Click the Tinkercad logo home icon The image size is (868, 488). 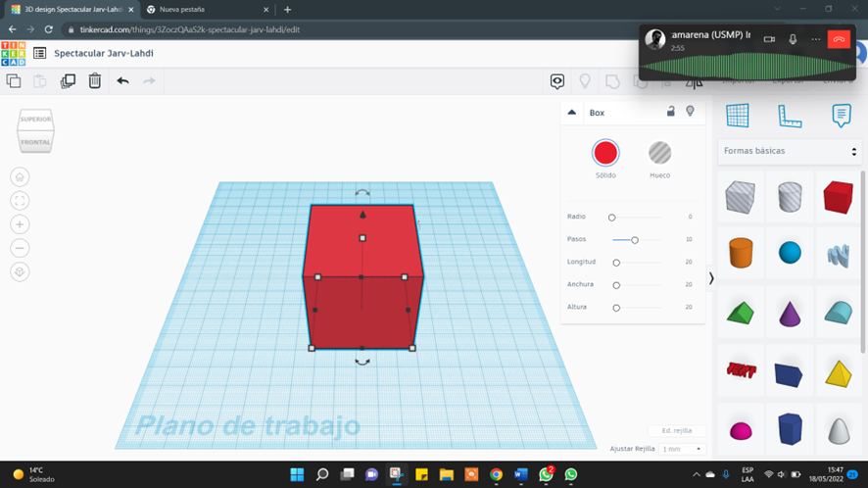(14, 54)
